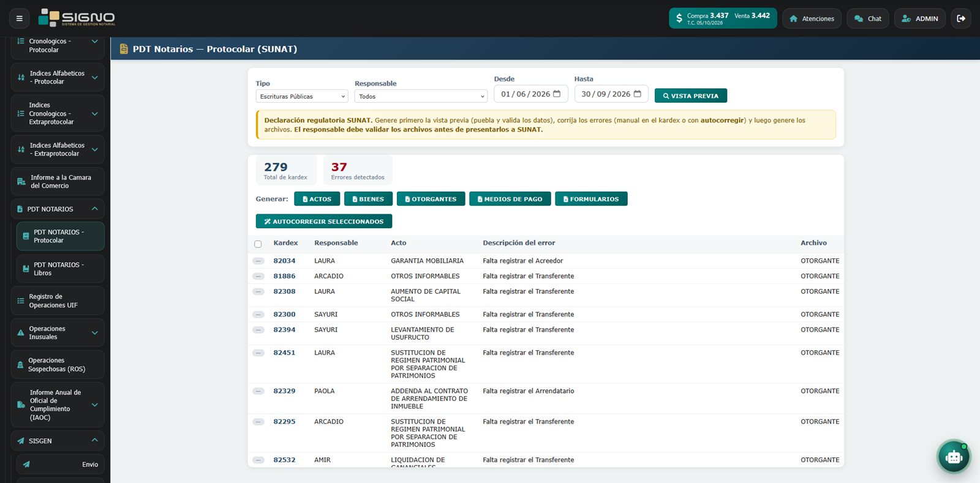Viewport: 980px width, 483px height.
Task: Toggle the row selector for kardex 82308
Action: 258,291
